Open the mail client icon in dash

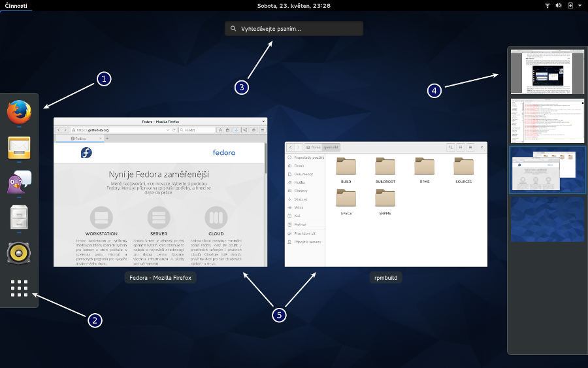pos(20,148)
